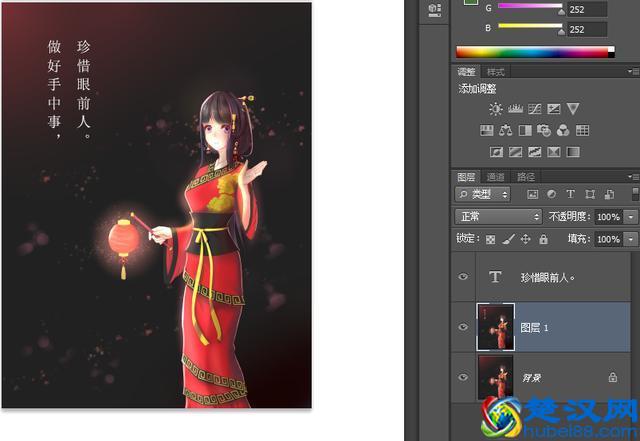
Task: Click the text layer filter icon
Action: coord(570,194)
